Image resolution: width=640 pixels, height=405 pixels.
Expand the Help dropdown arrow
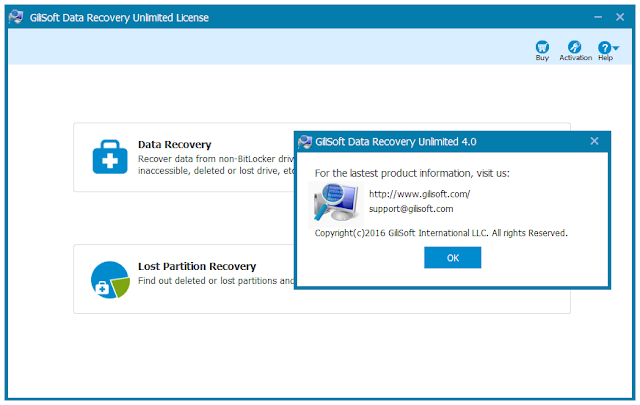616,48
